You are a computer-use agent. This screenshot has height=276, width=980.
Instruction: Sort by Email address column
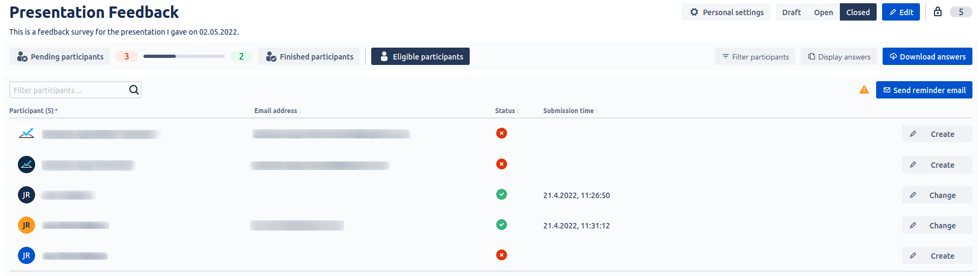click(276, 110)
